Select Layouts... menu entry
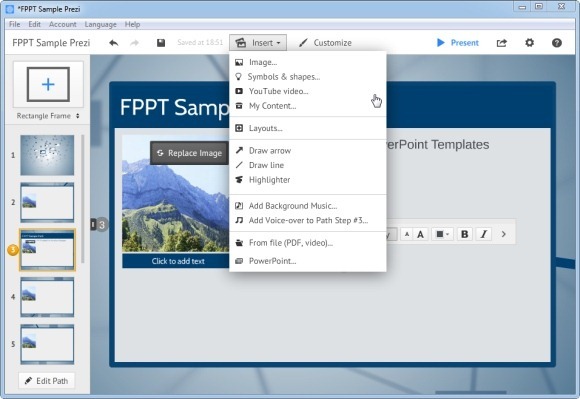The image size is (580, 399). click(308, 128)
